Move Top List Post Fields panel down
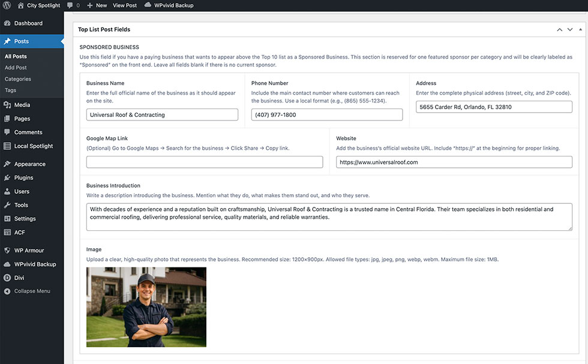 [x=570, y=29]
